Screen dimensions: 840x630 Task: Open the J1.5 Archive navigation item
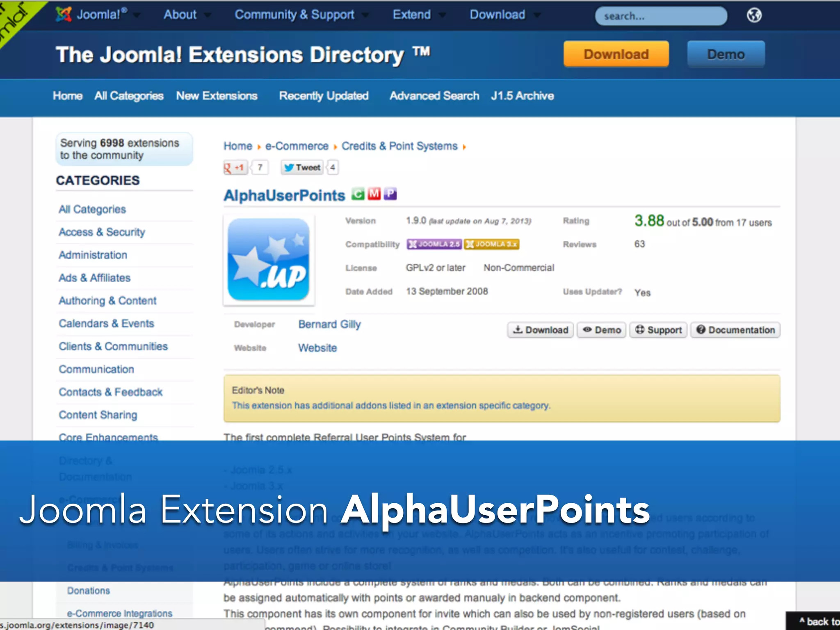click(523, 96)
